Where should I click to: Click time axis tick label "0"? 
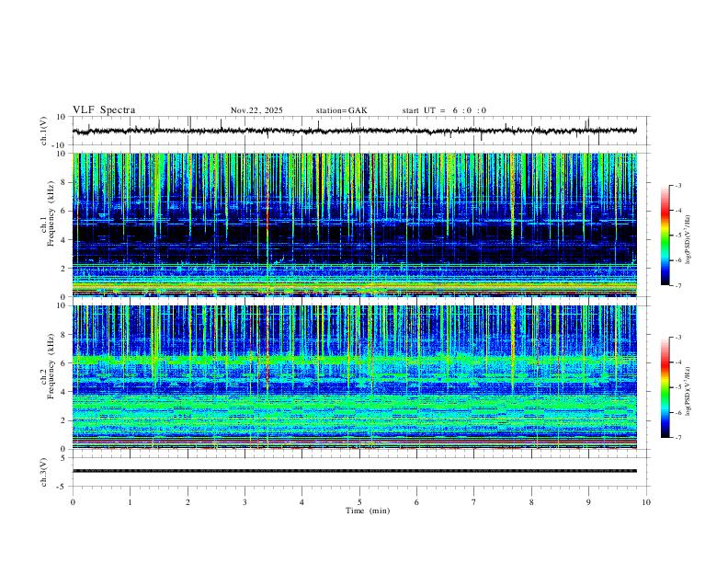pyautogui.click(x=73, y=502)
